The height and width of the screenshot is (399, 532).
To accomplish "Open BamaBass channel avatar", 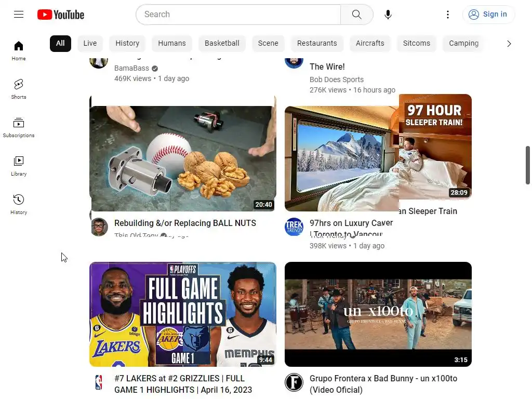I will point(99,62).
